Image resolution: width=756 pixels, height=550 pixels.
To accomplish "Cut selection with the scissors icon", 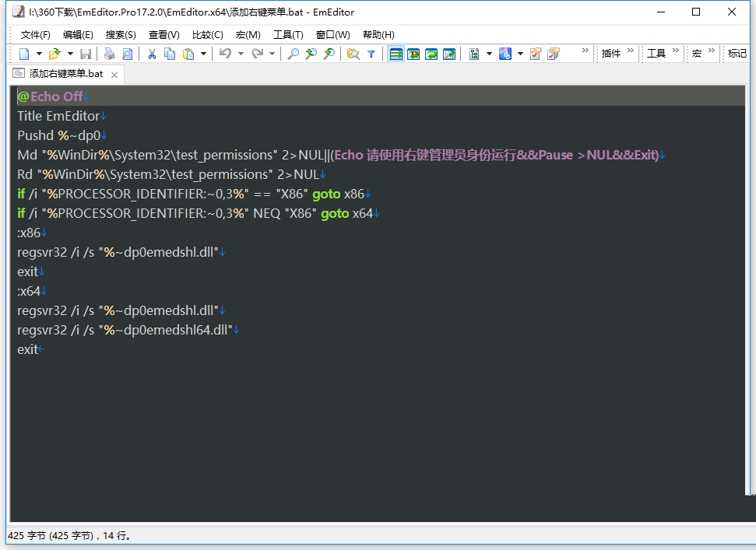I will [x=152, y=54].
